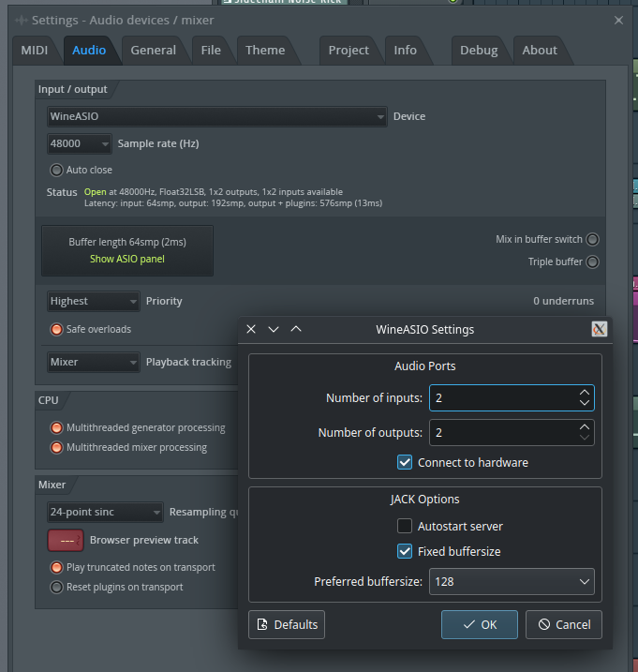The height and width of the screenshot is (672, 638).
Task: Toggle Multithreaded mixer processing
Action: pos(56,447)
